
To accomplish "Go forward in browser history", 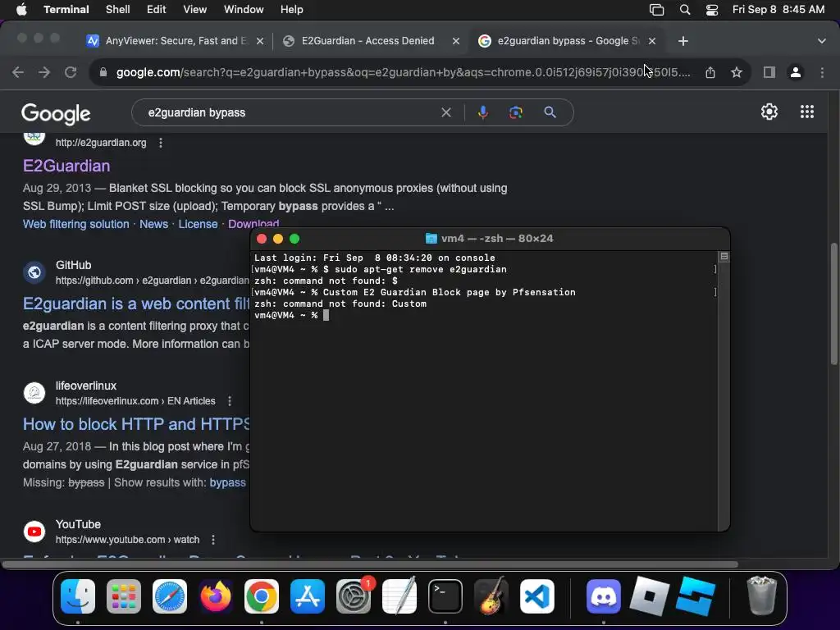I will pyautogui.click(x=44, y=72).
